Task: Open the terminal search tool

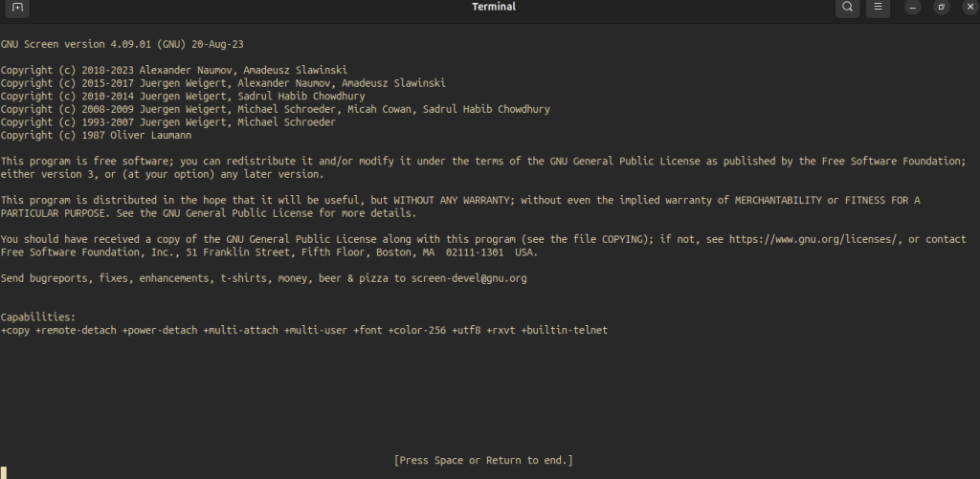Action: [x=848, y=7]
